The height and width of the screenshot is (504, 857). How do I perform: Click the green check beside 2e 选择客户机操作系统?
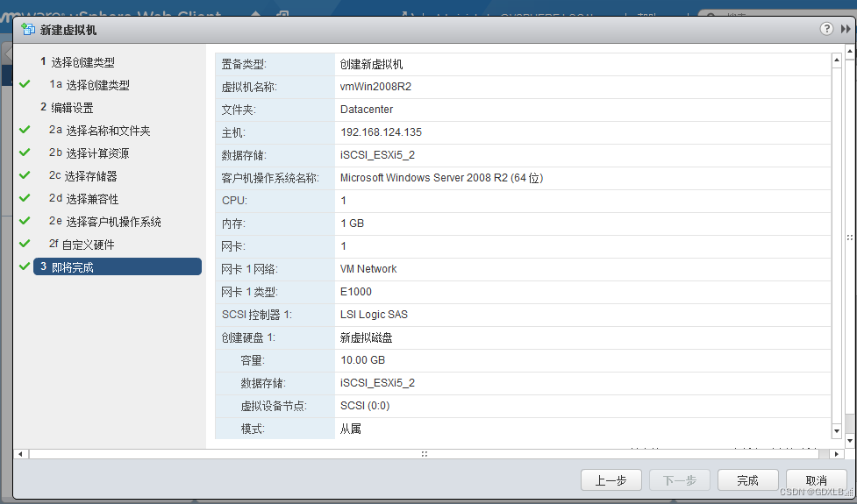click(25, 221)
